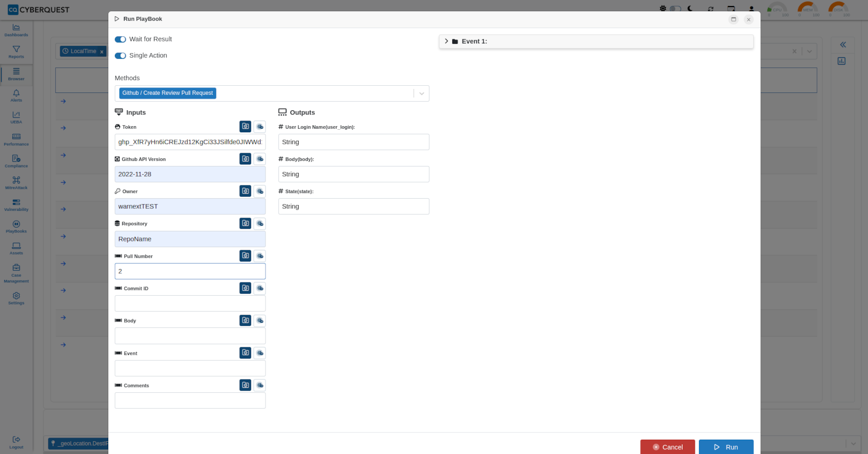
Task: Click the Repository capture icon button
Action: 246,223
